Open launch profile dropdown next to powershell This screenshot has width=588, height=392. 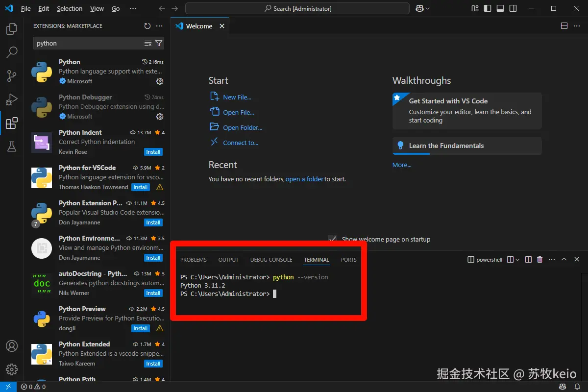pos(517,260)
